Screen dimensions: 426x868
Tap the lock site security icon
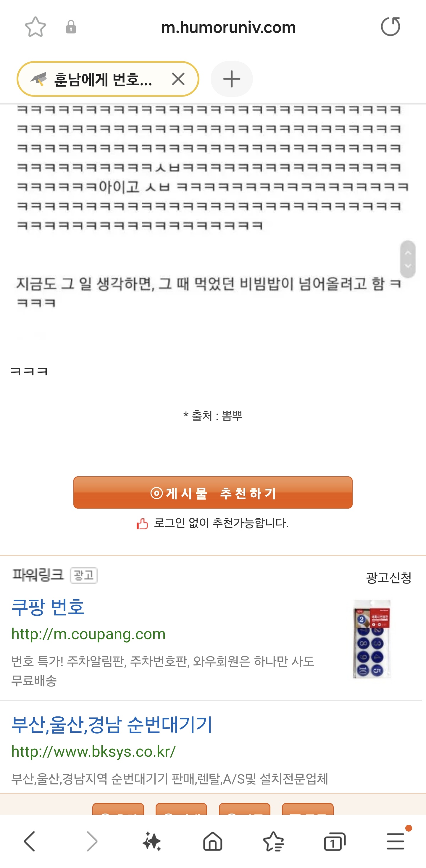[x=71, y=27]
